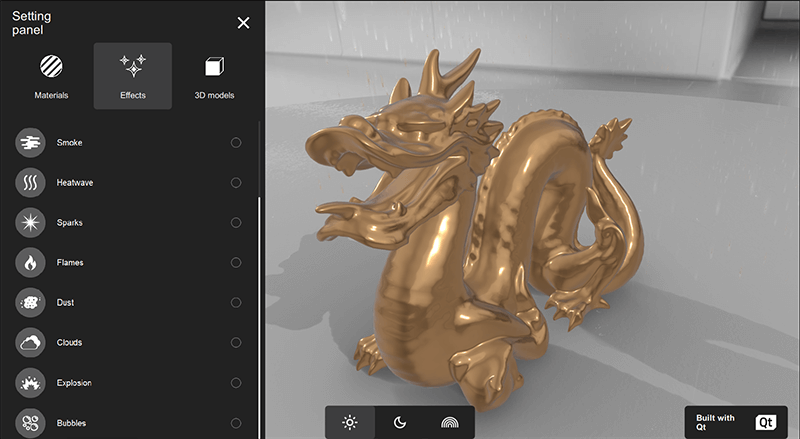Turn on the Heatwave radio button

[x=236, y=183]
